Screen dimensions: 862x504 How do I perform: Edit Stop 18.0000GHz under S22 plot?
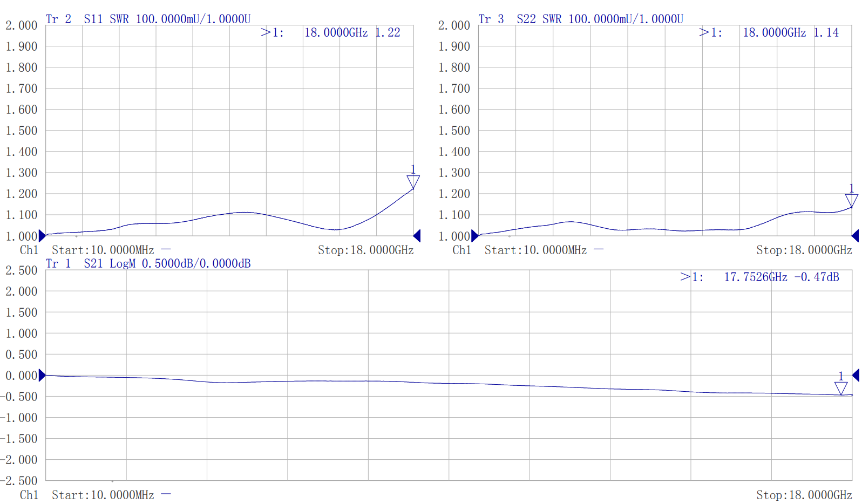(804, 250)
